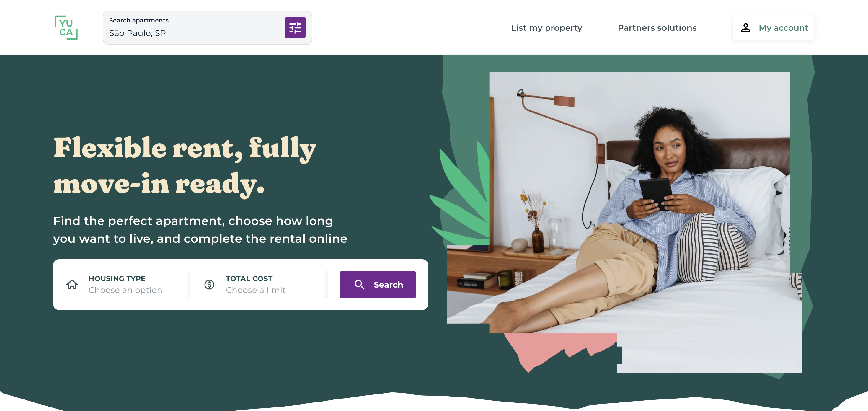This screenshot has height=411, width=868.
Task: Click the magnifying glass icon
Action: [359, 284]
